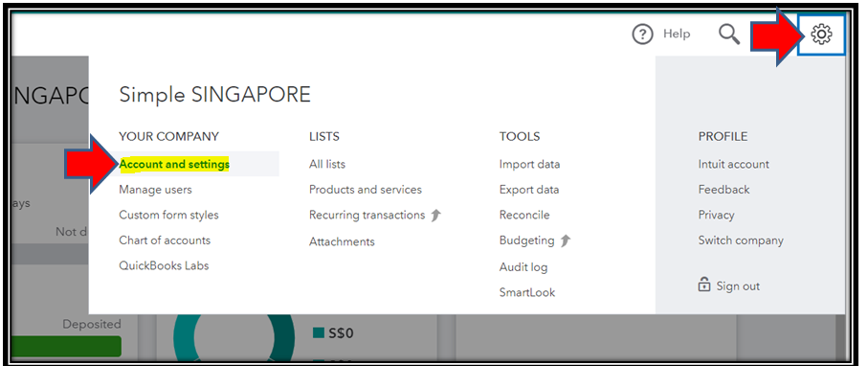This screenshot has width=868, height=366.
Task: Click the TOOLS column header
Action: click(520, 136)
